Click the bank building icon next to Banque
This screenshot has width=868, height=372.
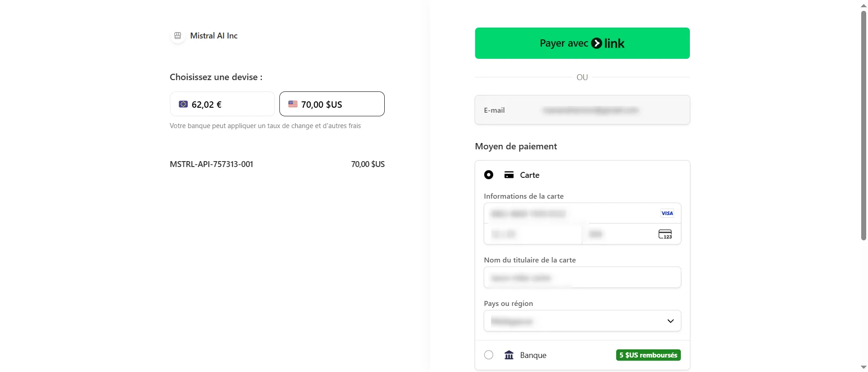pyautogui.click(x=509, y=355)
